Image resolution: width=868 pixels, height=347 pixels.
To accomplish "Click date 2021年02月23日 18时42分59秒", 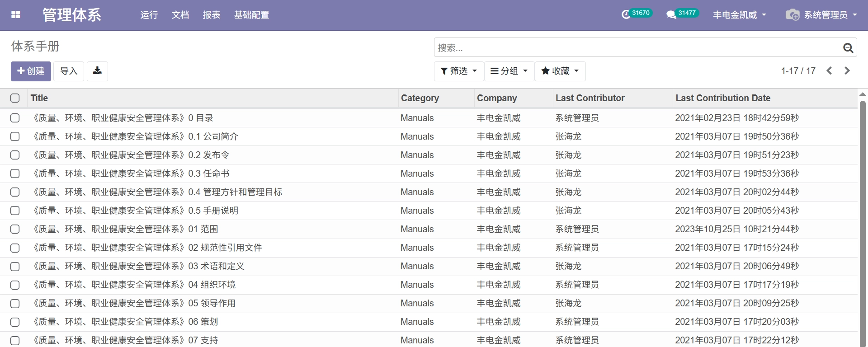I will click(x=737, y=118).
